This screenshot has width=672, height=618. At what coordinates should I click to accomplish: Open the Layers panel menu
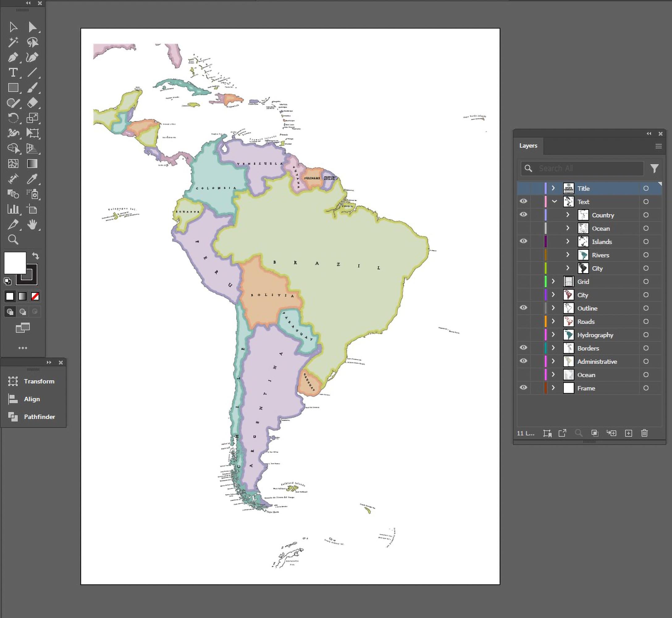click(x=658, y=146)
